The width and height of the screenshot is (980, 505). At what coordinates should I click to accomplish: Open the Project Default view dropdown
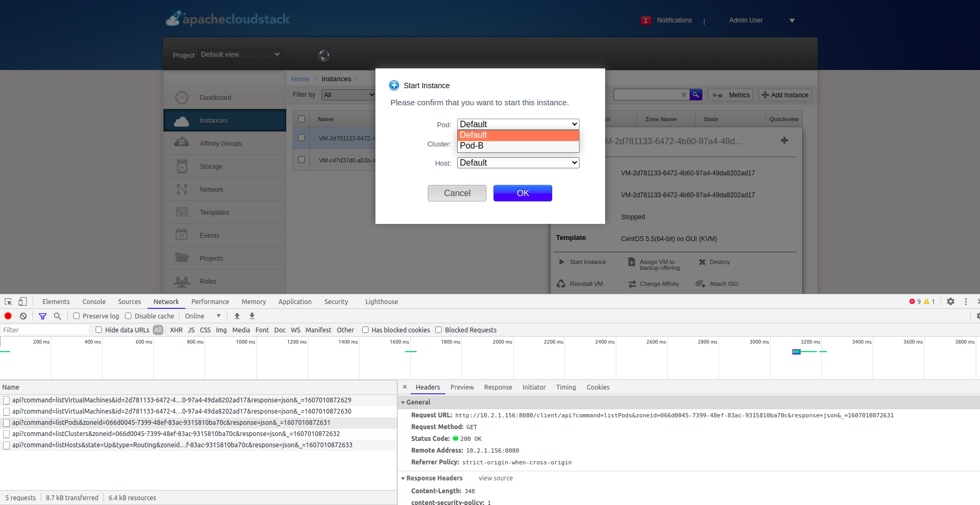pyautogui.click(x=240, y=55)
